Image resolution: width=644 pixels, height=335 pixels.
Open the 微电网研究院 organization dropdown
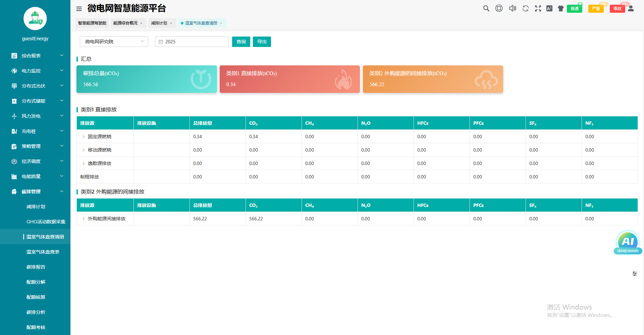(x=114, y=42)
